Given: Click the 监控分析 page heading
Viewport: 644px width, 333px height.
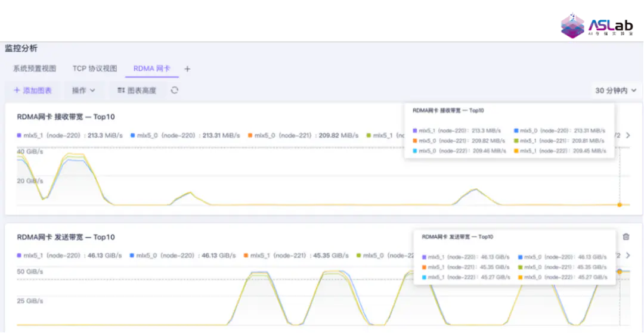Looking at the screenshot, I should 21,48.
